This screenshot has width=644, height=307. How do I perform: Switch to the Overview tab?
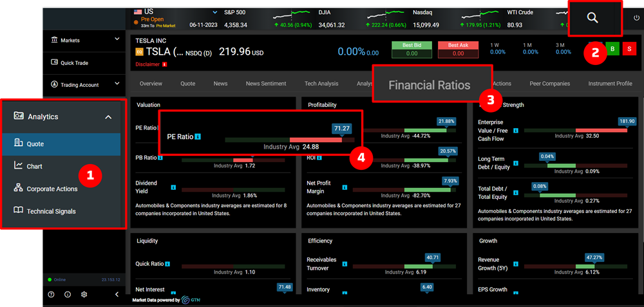151,83
